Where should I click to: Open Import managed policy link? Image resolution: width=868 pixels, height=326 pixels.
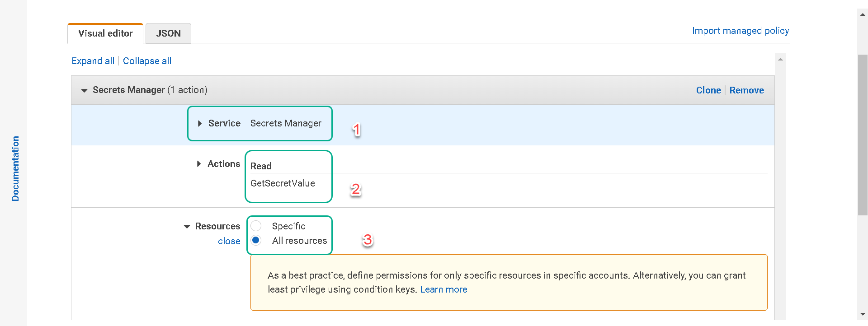click(x=741, y=31)
